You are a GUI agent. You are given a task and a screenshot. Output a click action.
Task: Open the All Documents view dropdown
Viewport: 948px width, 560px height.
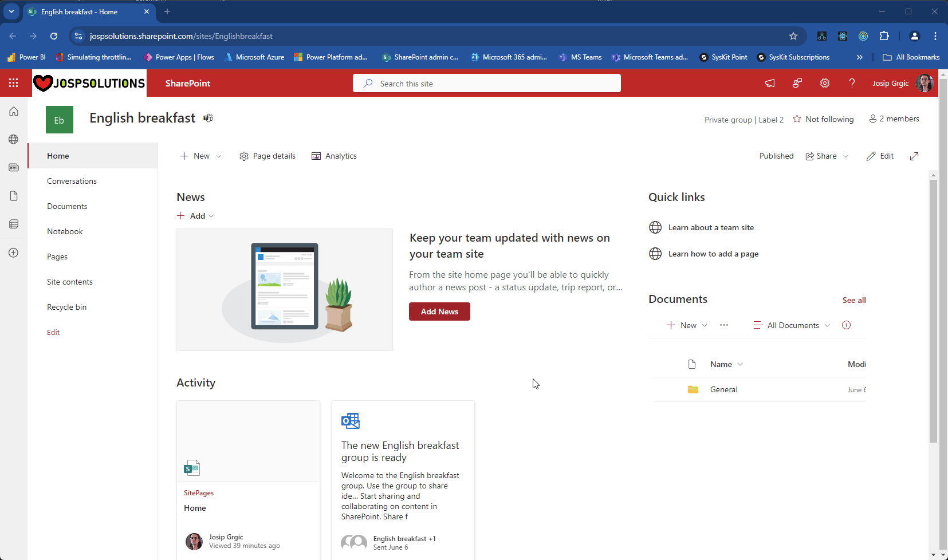tap(791, 325)
